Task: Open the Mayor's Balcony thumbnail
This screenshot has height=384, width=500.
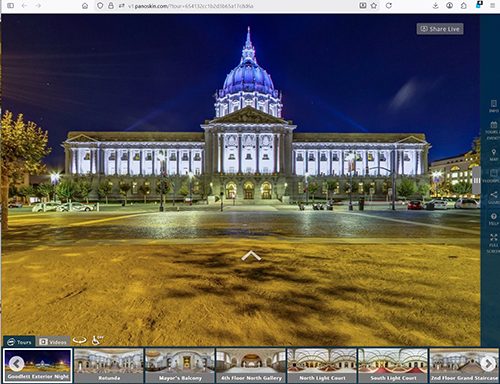Action: (180, 365)
